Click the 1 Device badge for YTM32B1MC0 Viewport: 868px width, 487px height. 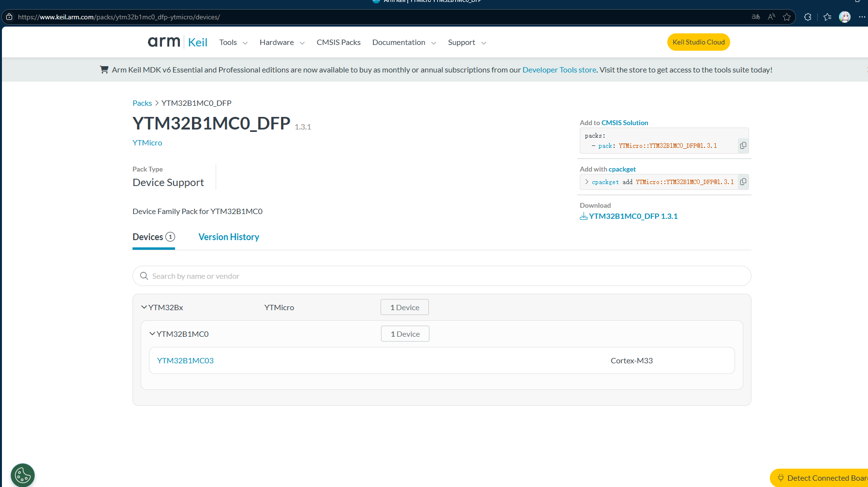405,334
